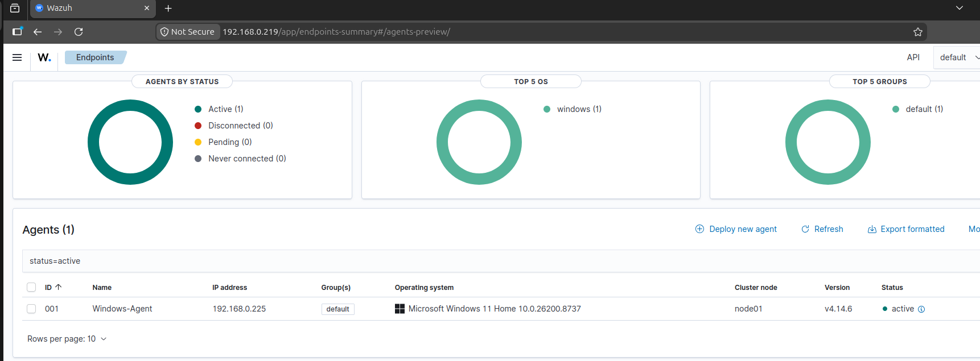Click the Group(s) column header
This screenshot has height=361, width=980.
pos(336,288)
